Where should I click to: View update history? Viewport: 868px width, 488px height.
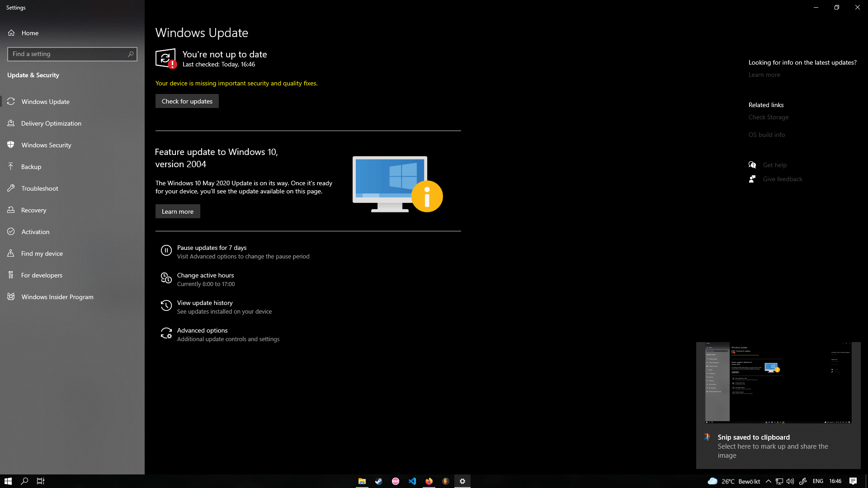point(204,302)
